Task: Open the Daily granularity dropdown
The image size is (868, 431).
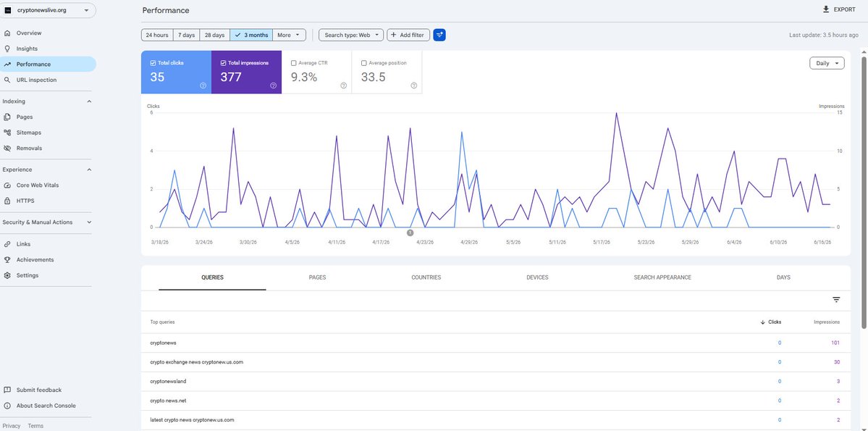Action: point(827,63)
